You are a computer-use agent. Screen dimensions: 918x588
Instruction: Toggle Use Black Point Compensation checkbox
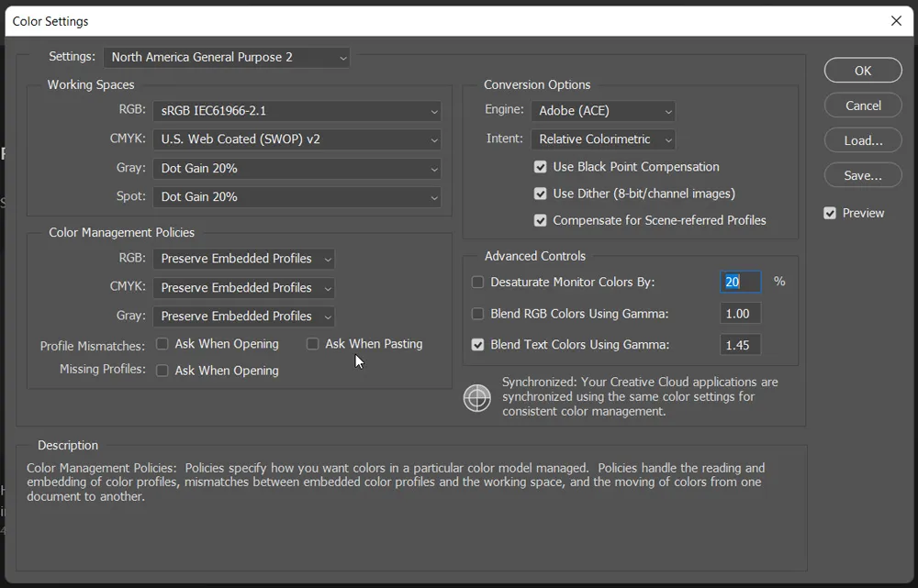click(x=541, y=167)
